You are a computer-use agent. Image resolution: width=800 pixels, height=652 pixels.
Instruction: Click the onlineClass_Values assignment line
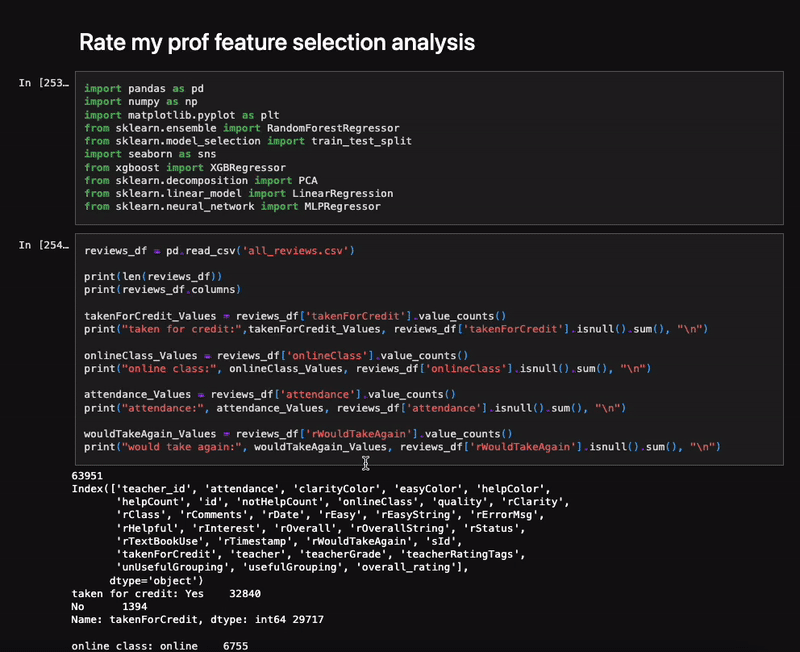pos(276,355)
